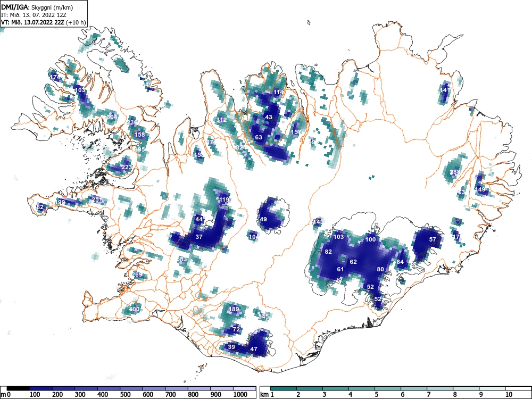The image size is (532, 399).
Task: Click the visibility value 114 on the map
Action: (x=278, y=92)
